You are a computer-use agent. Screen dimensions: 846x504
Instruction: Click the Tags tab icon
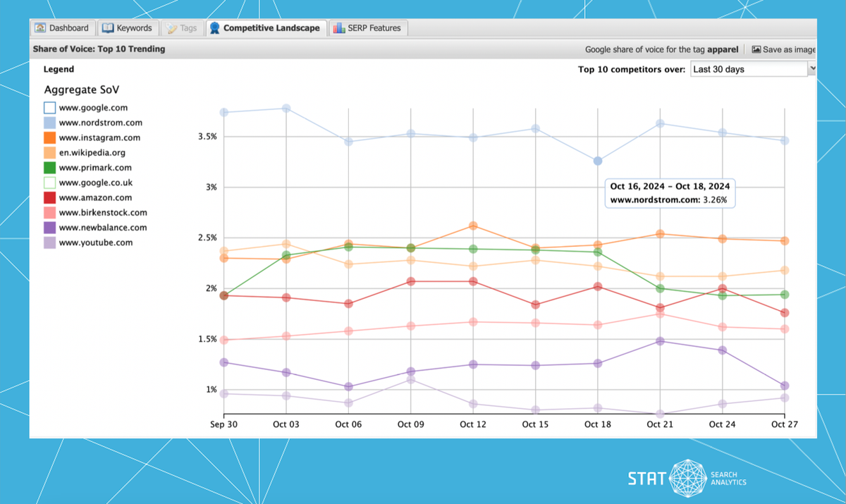171,28
